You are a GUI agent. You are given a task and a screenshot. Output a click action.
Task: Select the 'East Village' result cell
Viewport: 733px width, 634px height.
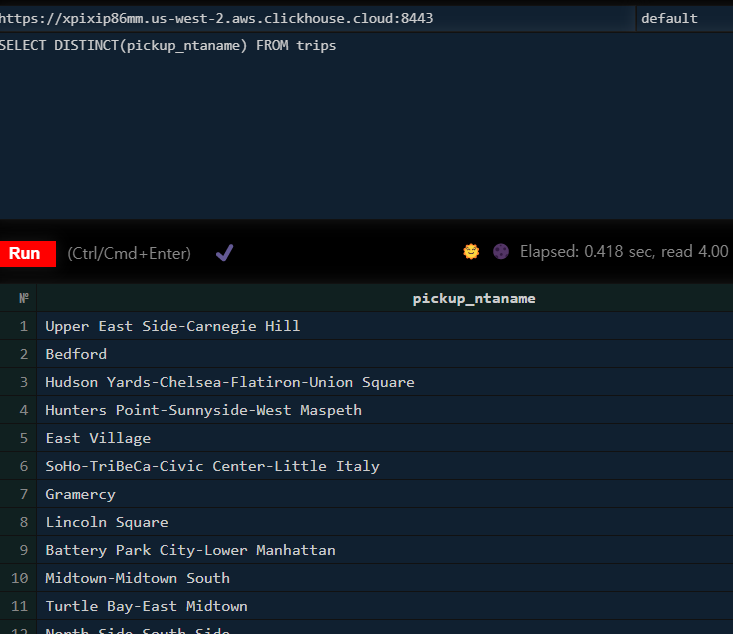coord(385,438)
